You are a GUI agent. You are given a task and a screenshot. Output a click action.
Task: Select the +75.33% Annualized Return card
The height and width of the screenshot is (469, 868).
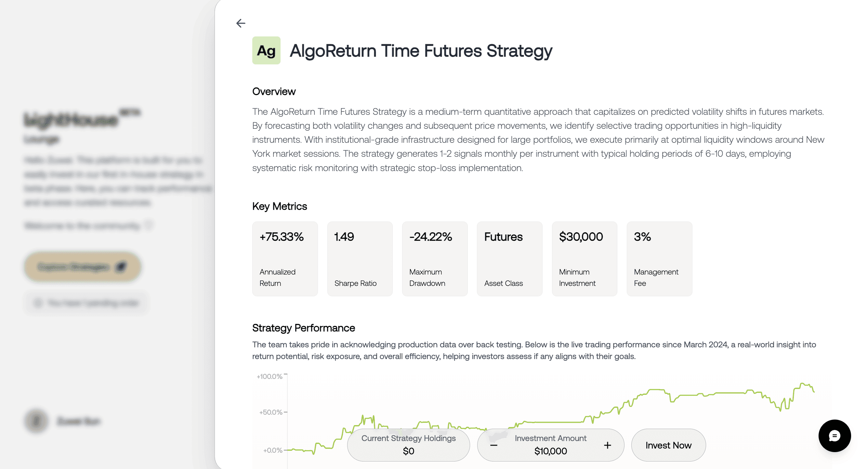tap(285, 259)
